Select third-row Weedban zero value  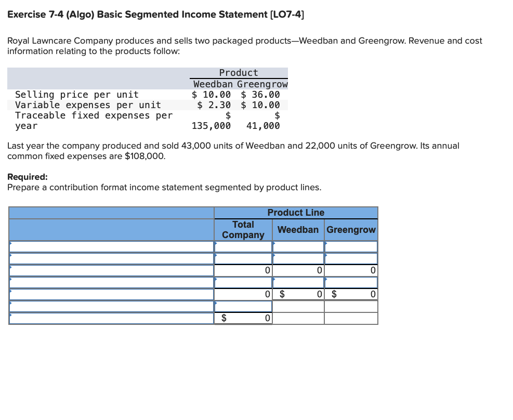tap(298, 270)
